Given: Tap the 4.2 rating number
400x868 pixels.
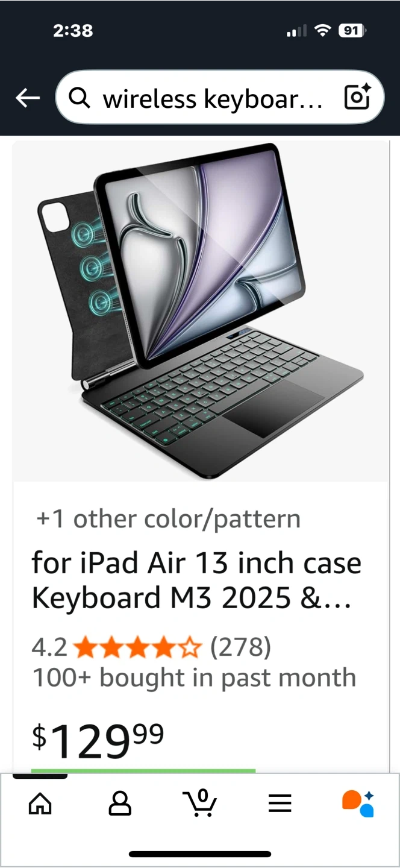Looking at the screenshot, I should point(49,648).
